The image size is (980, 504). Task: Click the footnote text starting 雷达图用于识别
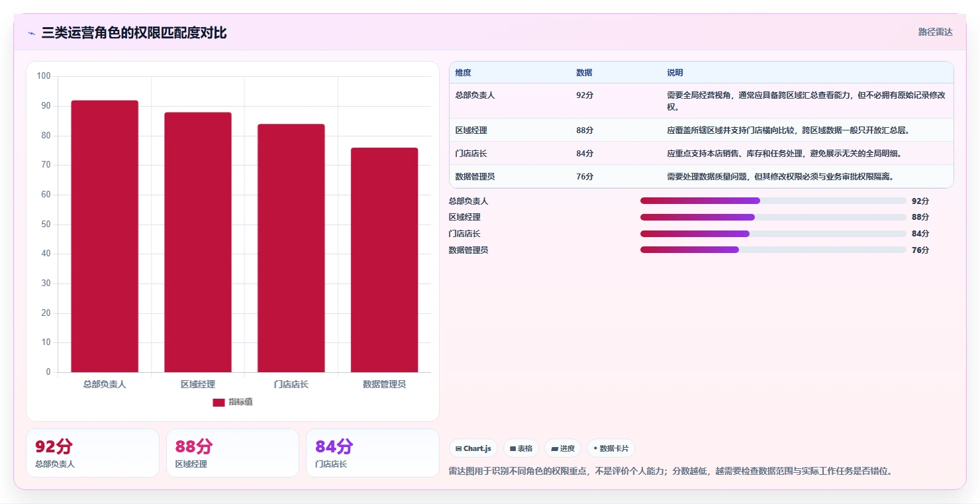(x=671, y=472)
